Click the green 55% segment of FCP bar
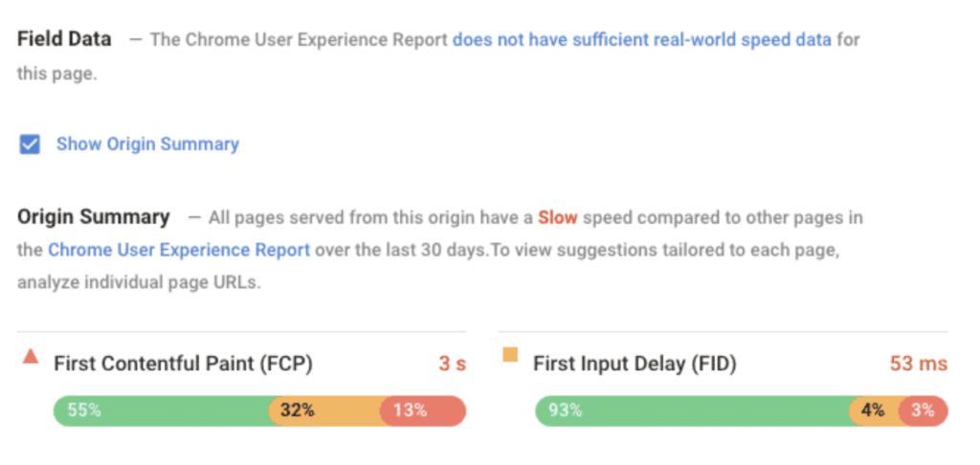 pos(163,410)
